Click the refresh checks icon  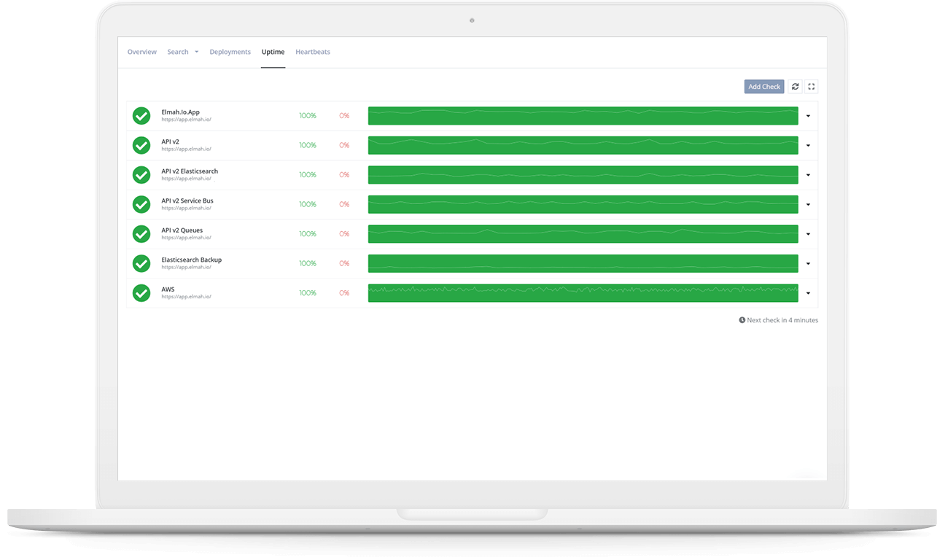pyautogui.click(x=795, y=86)
